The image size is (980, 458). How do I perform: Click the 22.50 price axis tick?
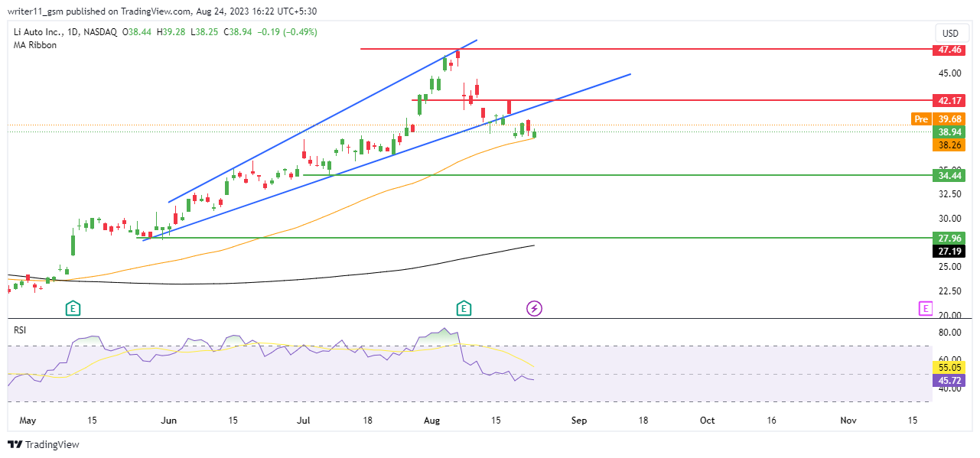tap(950, 291)
